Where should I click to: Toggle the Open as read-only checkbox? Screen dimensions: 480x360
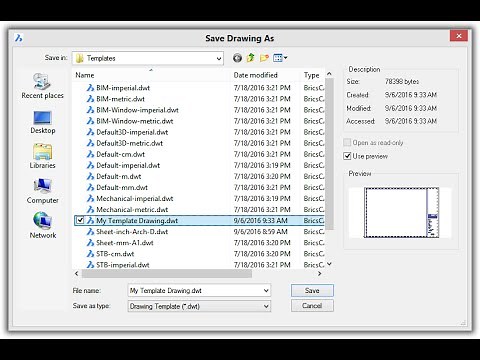click(347, 143)
